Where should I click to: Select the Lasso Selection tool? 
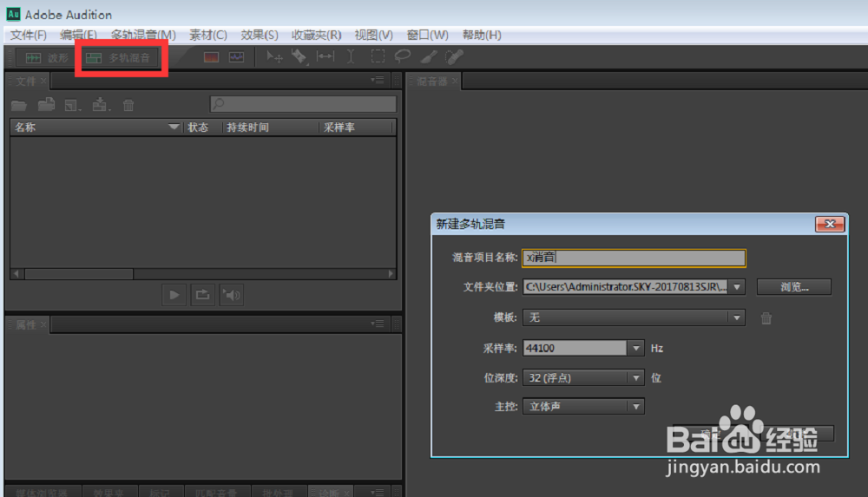click(x=403, y=56)
